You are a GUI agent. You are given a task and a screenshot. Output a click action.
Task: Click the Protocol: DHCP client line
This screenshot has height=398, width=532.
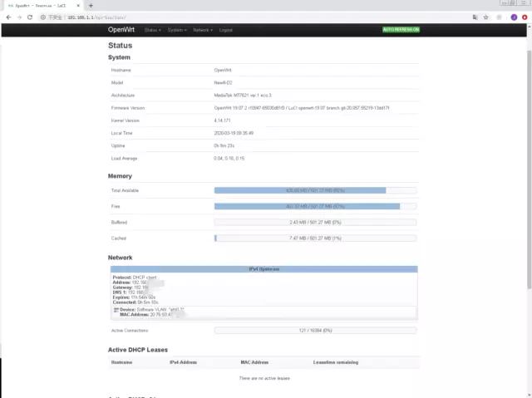[135, 278]
